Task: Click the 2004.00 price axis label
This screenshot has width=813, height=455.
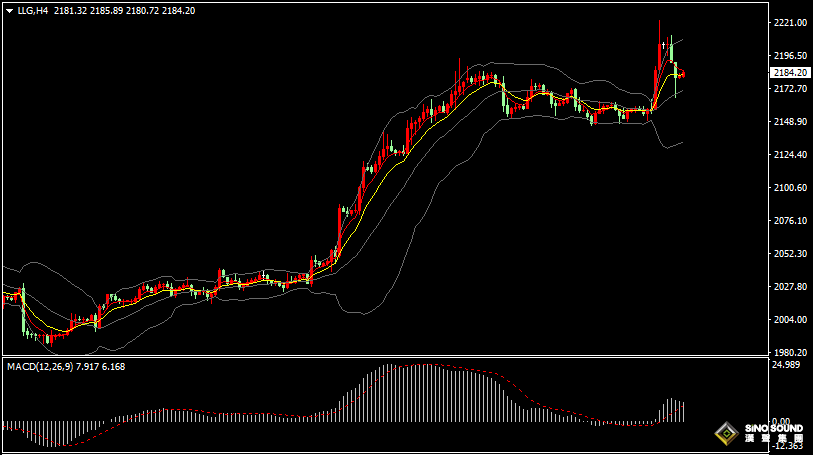Action: [x=790, y=320]
